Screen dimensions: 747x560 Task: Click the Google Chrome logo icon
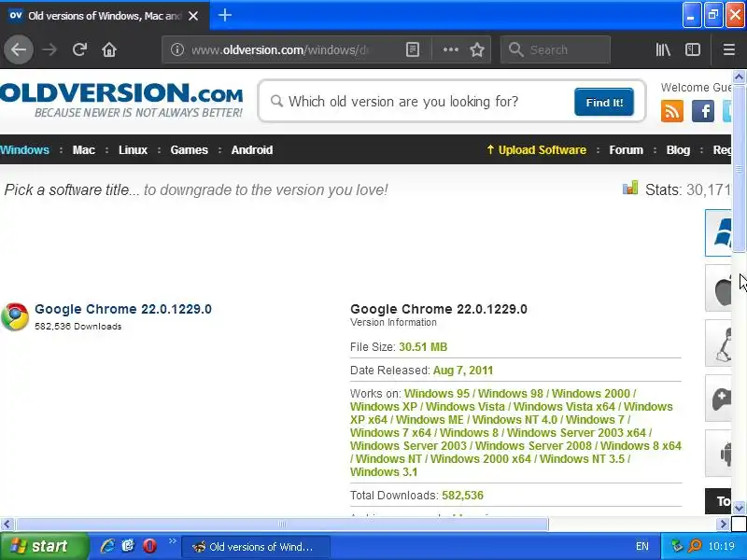(15, 316)
